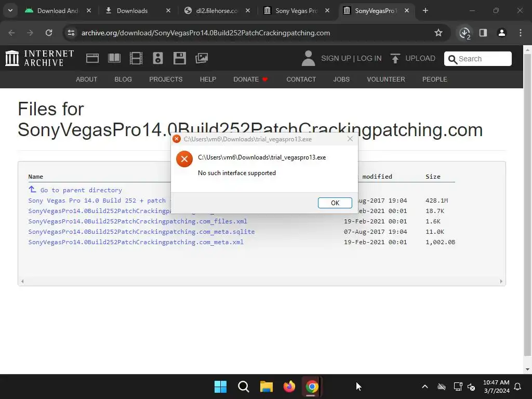Open the Chrome profile icon

click(x=502, y=33)
